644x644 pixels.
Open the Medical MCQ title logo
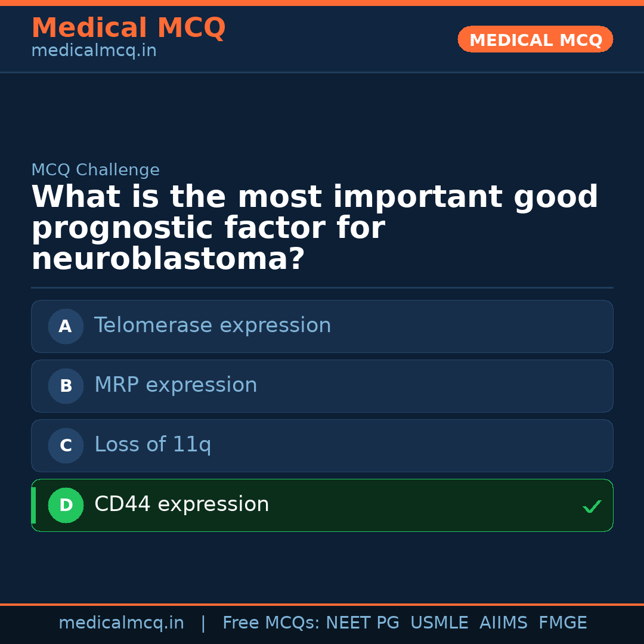pyautogui.click(x=129, y=28)
